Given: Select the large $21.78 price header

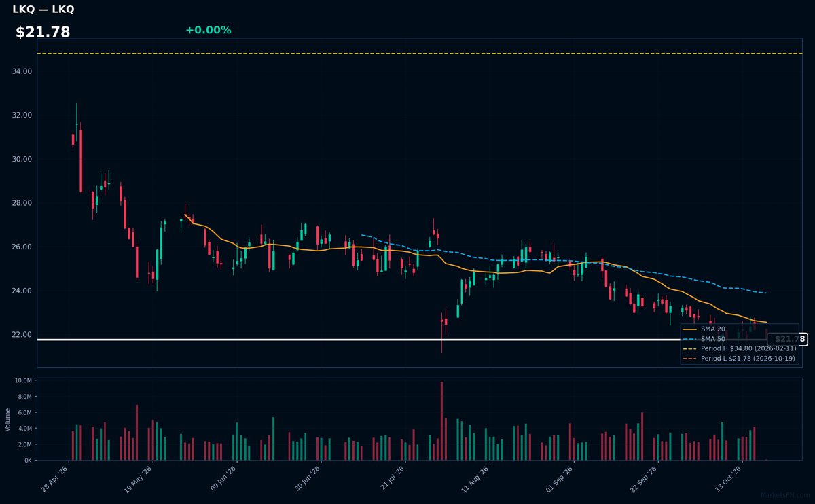Looking at the screenshot, I should tap(43, 32).
